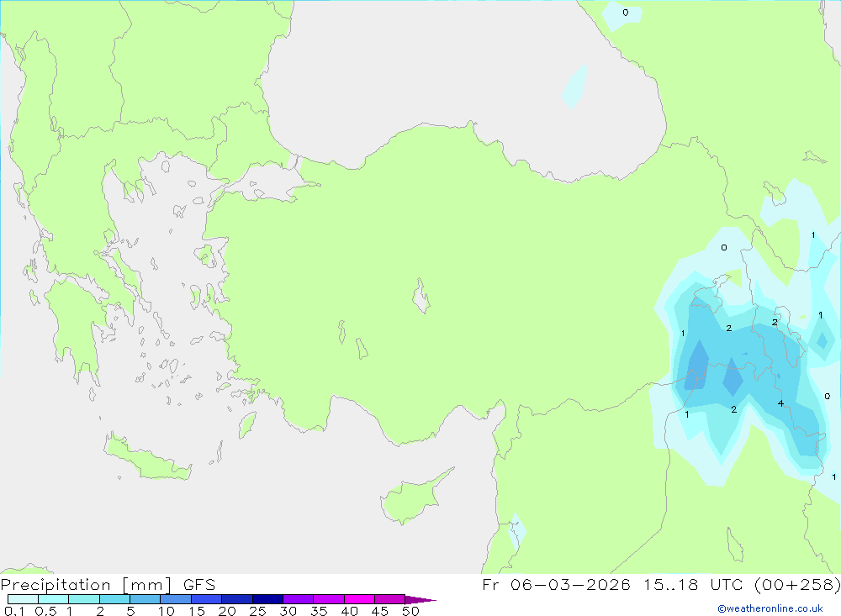Click the '50' legend scale label
The height and width of the screenshot is (616, 841).
(x=410, y=611)
